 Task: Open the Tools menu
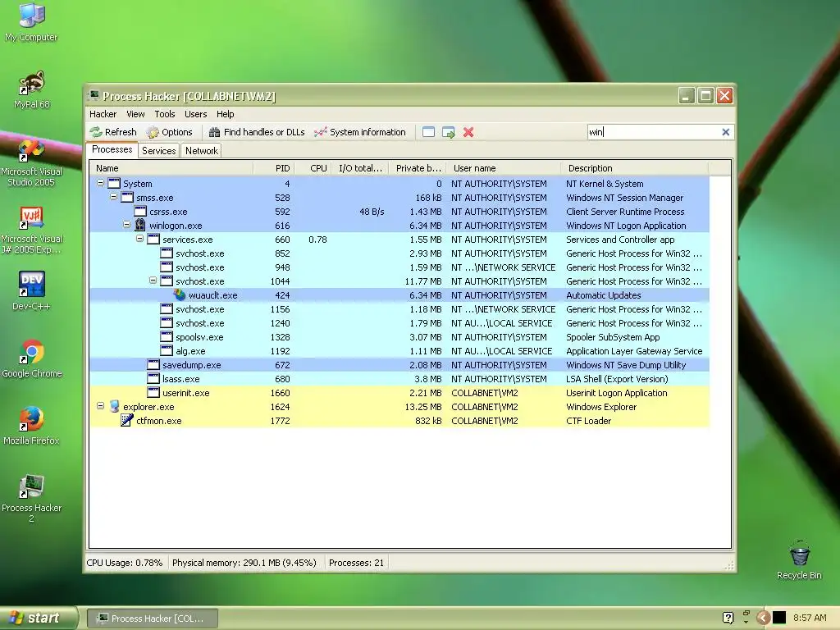point(165,114)
